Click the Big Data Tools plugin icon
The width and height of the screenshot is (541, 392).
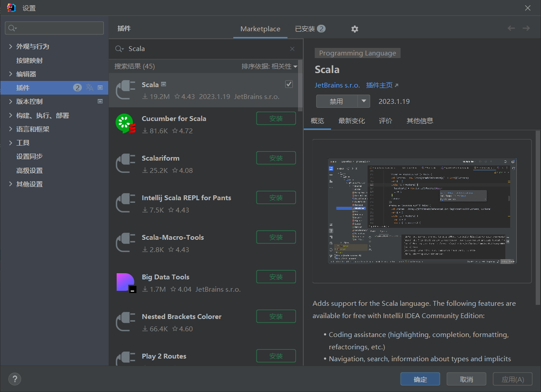coord(126,282)
